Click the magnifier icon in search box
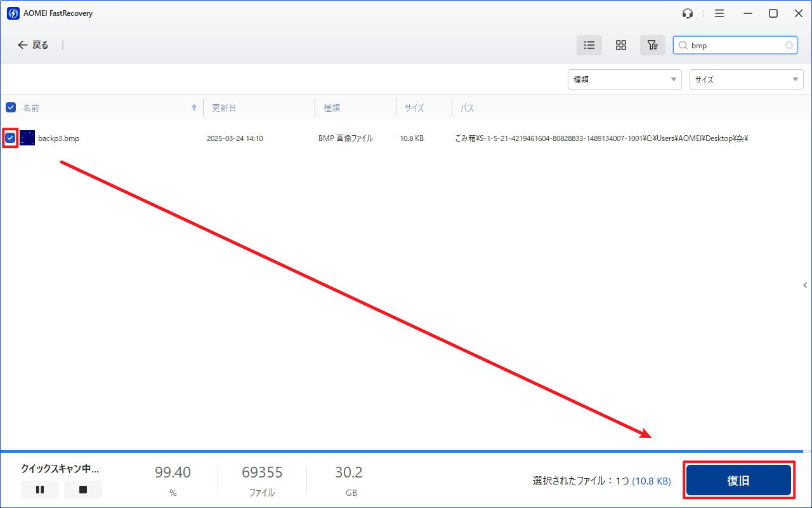The height and width of the screenshot is (508, 812). click(x=683, y=46)
